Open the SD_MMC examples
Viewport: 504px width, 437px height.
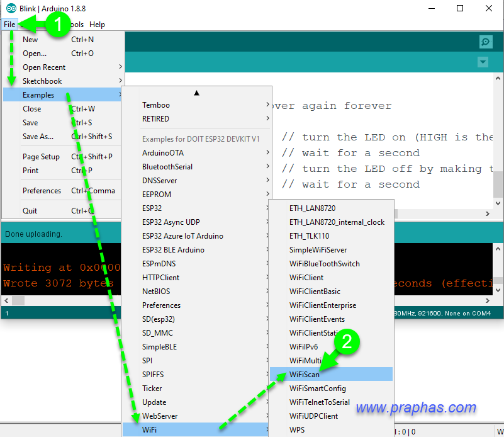coord(196,332)
